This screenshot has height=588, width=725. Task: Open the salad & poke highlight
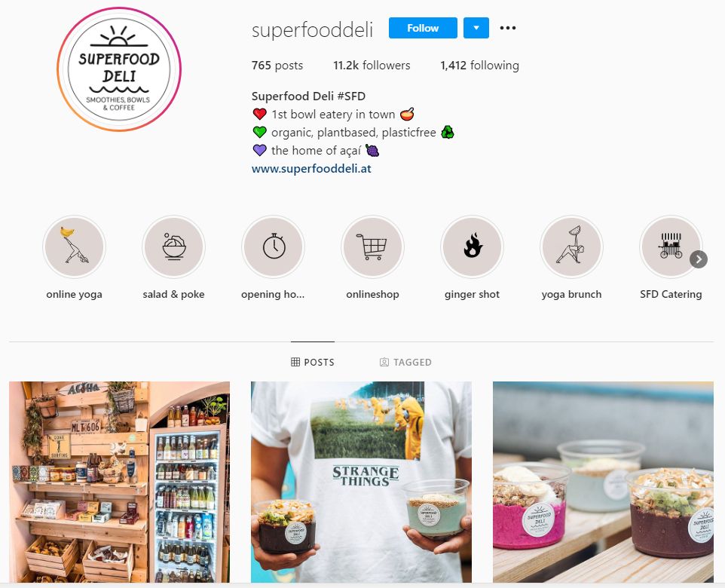(173, 247)
